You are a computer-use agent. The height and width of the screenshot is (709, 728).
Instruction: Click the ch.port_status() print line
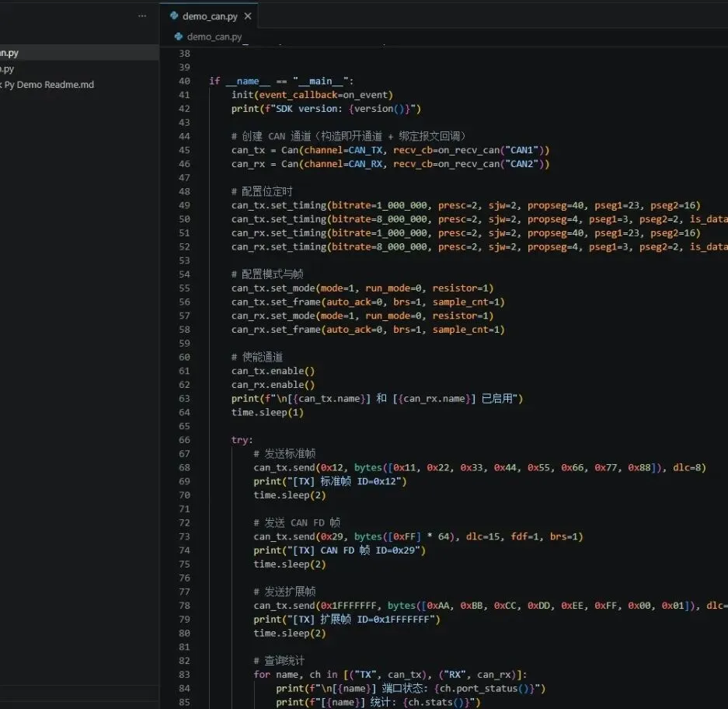coord(411,689)
